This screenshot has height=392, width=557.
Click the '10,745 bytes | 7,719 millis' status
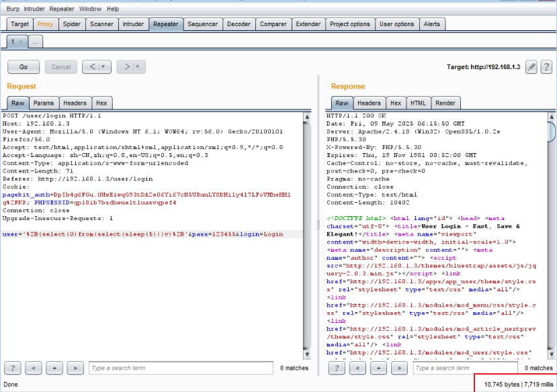click(x=519, y=384)
